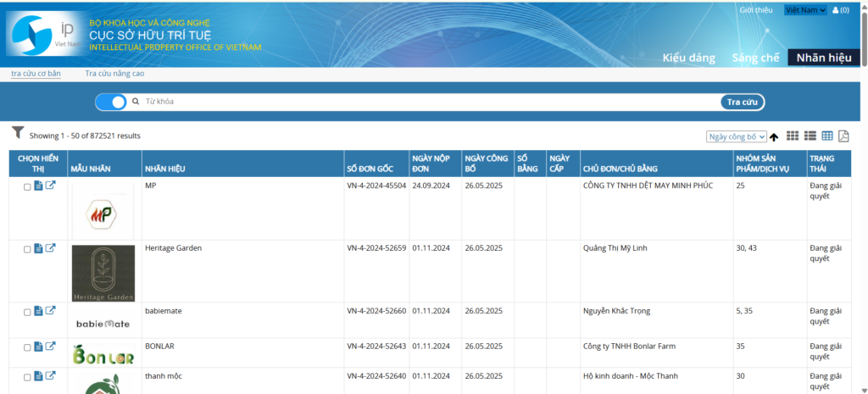
Task: View the Heritage Garden logo thumbnail
Action: pos(103,274)
